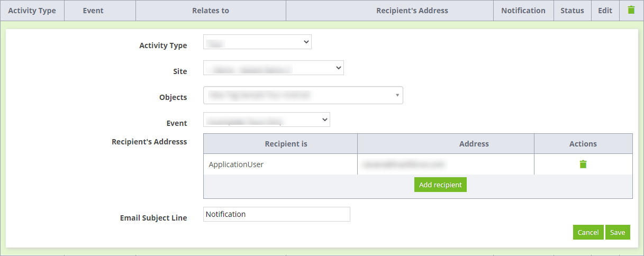Click the blurred recipient email address cell

[446, 164]
